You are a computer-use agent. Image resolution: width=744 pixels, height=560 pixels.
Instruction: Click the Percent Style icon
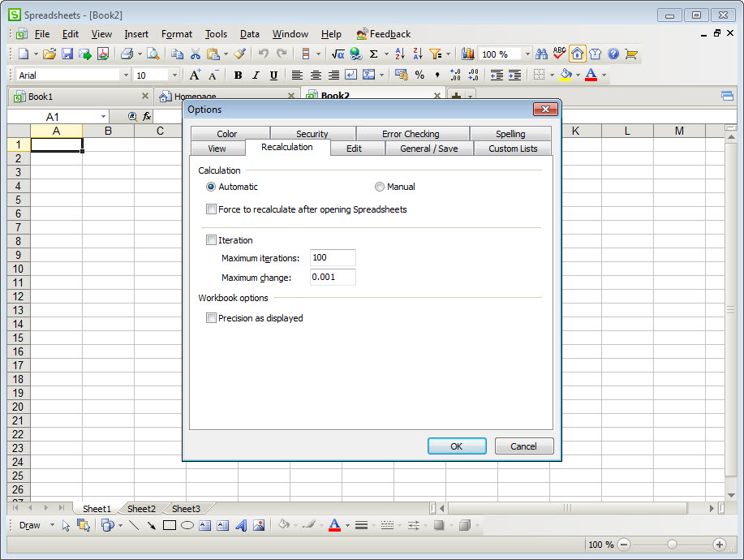419,75
